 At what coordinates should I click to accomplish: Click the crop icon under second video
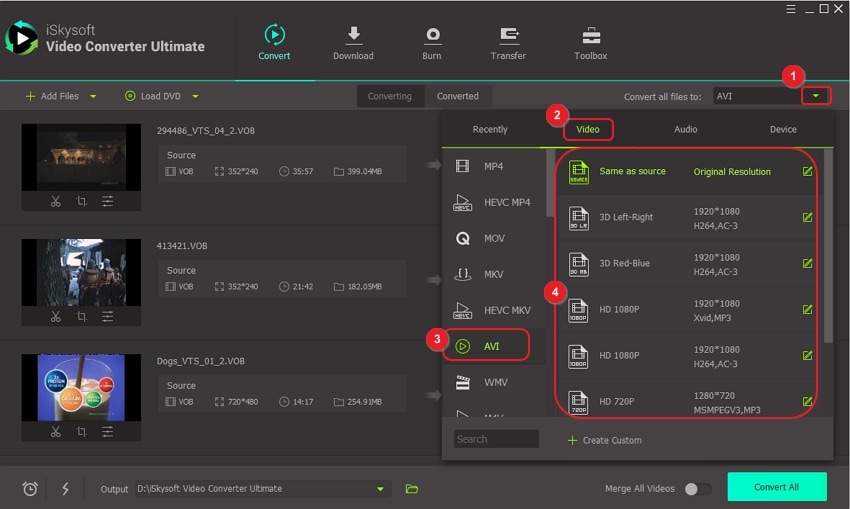[82, 317]
